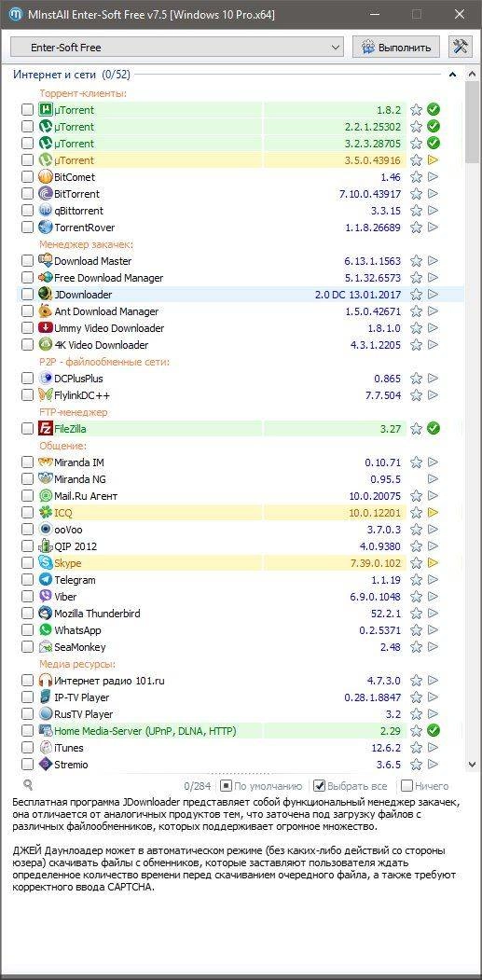Click the star icon for FlylinkDC++
The height and width of the screenshot is (980, 482).
click(417, 395)
